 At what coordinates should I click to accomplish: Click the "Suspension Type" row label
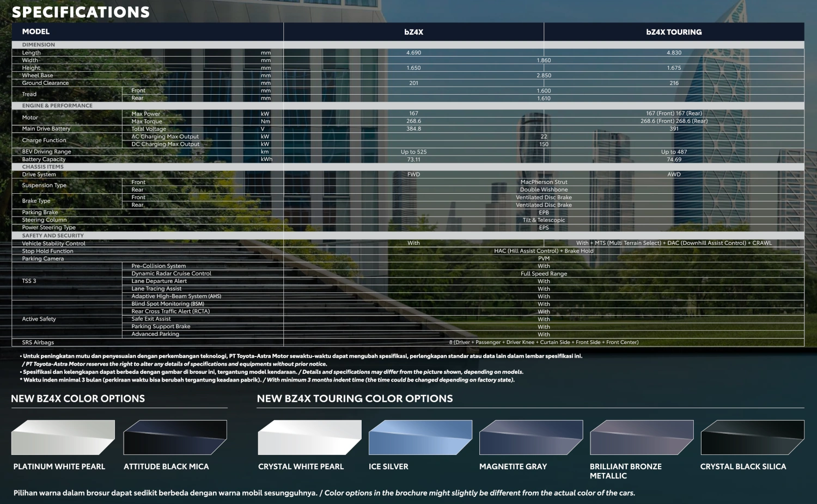pos(44,186)
